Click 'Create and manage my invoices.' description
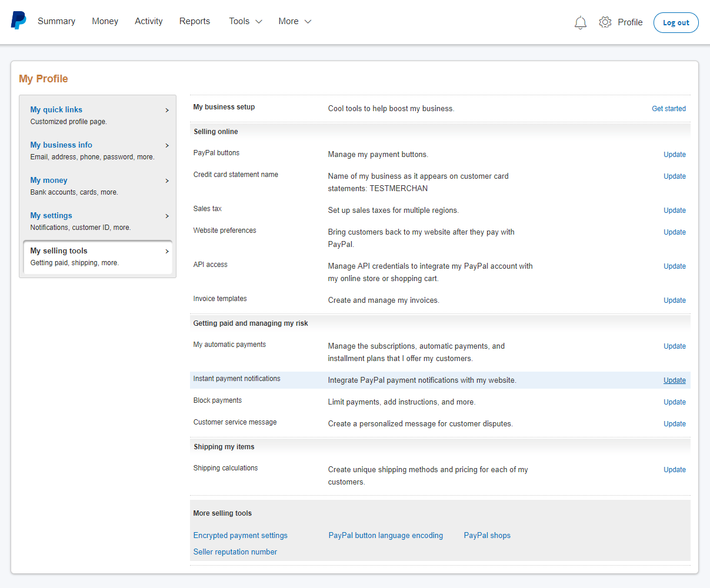Screen dimensions: 710x588 [384, 300]
